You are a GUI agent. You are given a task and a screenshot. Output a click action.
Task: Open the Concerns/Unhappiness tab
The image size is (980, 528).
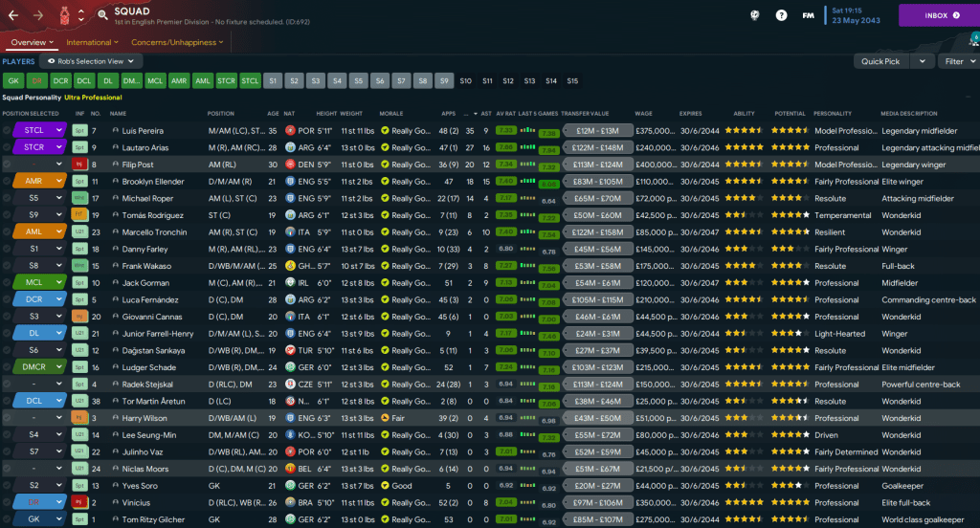(x=176, y=42)
